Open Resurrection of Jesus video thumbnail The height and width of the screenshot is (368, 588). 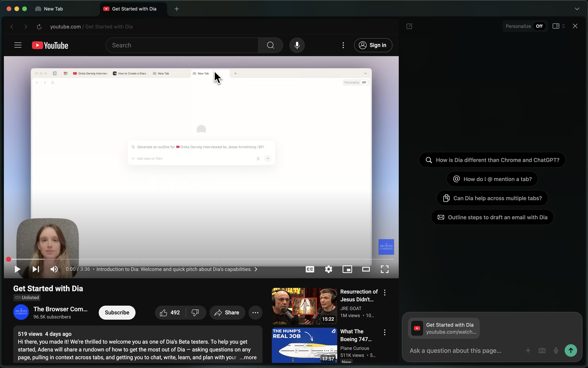[x=304, y=306]
